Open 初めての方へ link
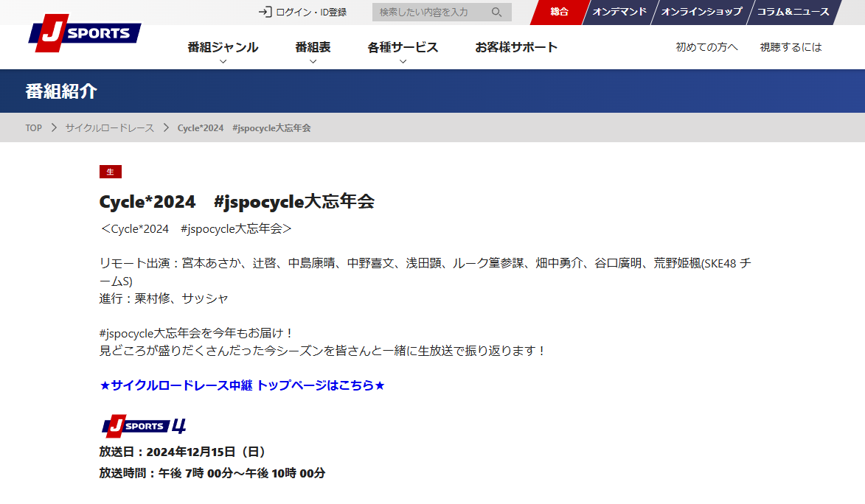This screenshot has height=504, width=865. click(706, 47)
